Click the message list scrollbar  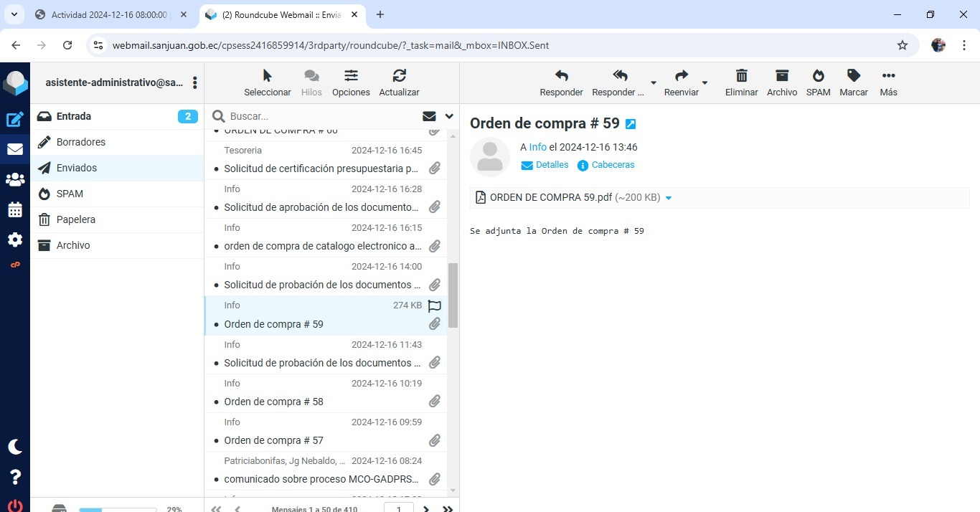coord(453,294)
